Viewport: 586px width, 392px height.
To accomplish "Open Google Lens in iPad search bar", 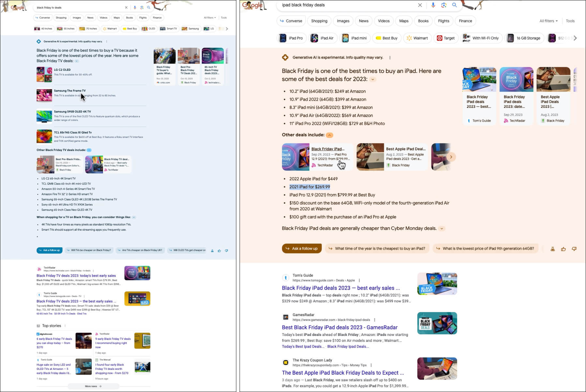I will tap(443, 5).
